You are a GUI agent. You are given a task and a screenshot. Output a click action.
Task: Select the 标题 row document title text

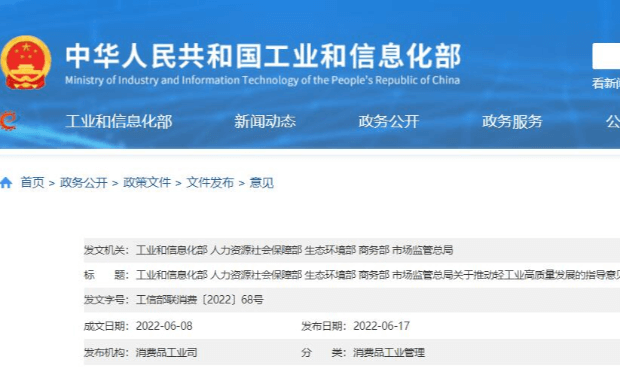pos(378,275)
